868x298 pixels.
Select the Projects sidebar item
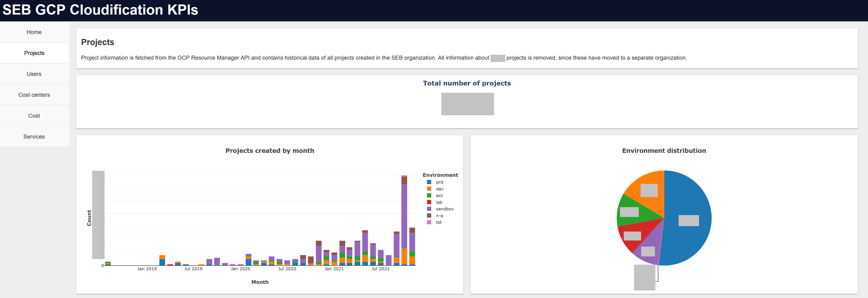[34, 53]
